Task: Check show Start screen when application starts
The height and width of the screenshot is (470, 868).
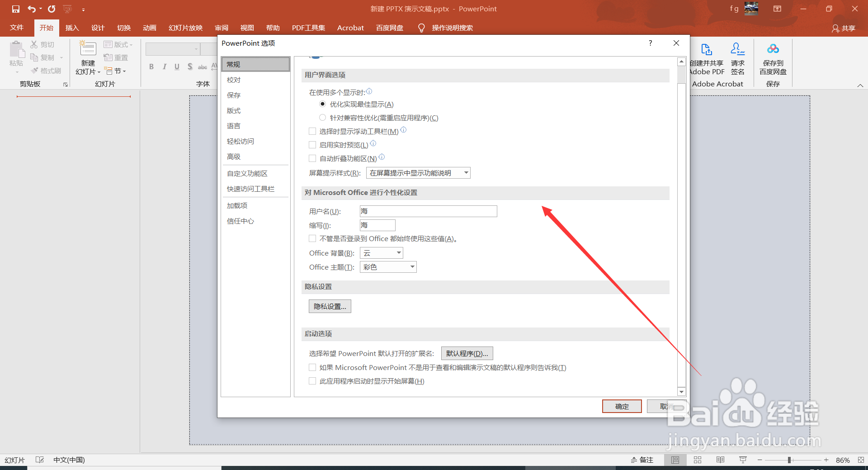Action: pyautogui.click(x=312, y=381)
